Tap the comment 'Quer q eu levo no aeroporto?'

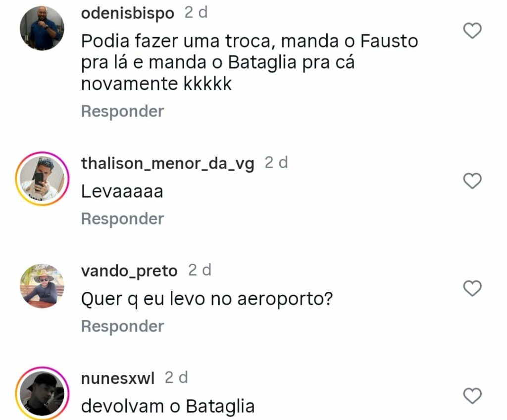pyautogui.click(x=206, y=299)
